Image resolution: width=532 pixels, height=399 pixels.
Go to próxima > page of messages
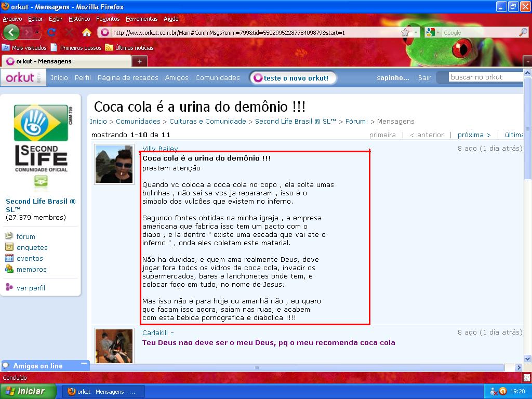pos(474,135)
